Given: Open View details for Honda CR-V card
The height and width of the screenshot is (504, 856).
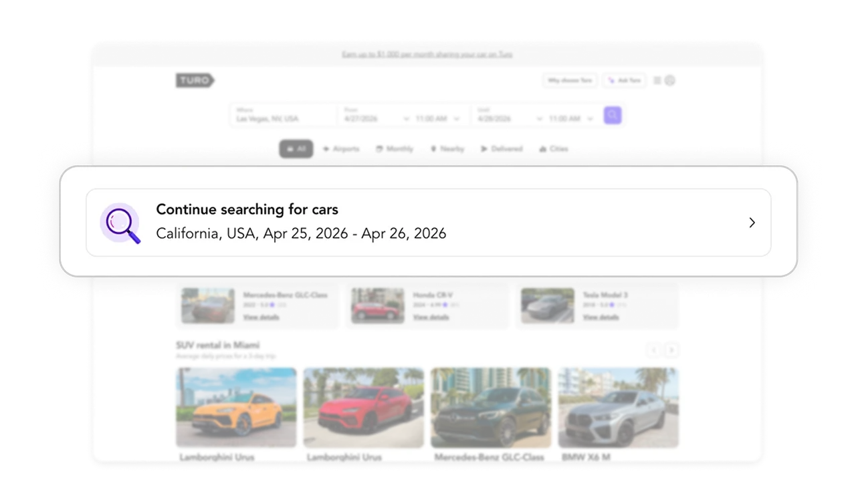Looking at the screenshot, I should (x=431, y=317).
